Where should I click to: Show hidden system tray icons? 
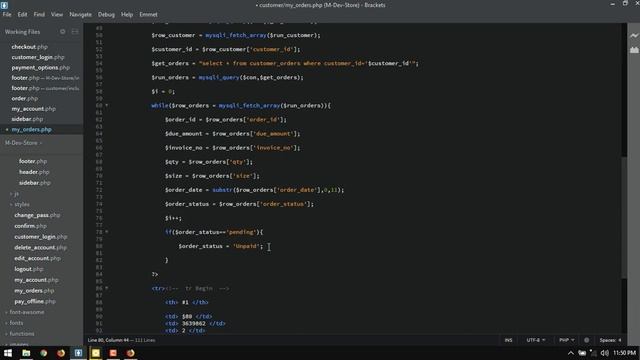(571, 353)
